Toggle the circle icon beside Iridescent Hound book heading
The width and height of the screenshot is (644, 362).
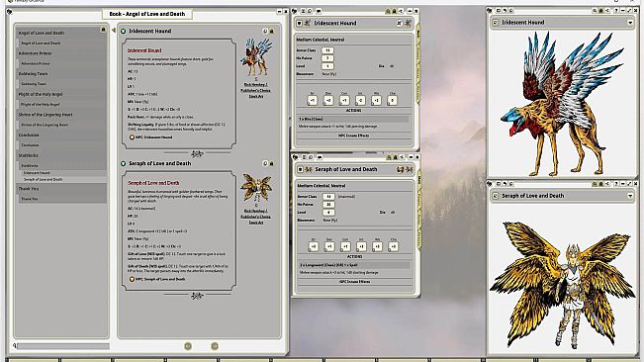pyautogui.click(x=124, y=32)
